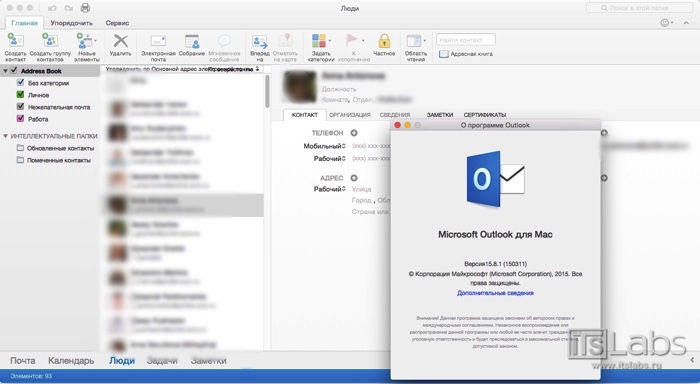Go to Задачи in the bottom navigation
Viewport: 700px width, 384px height.
[x=162, y=360]
